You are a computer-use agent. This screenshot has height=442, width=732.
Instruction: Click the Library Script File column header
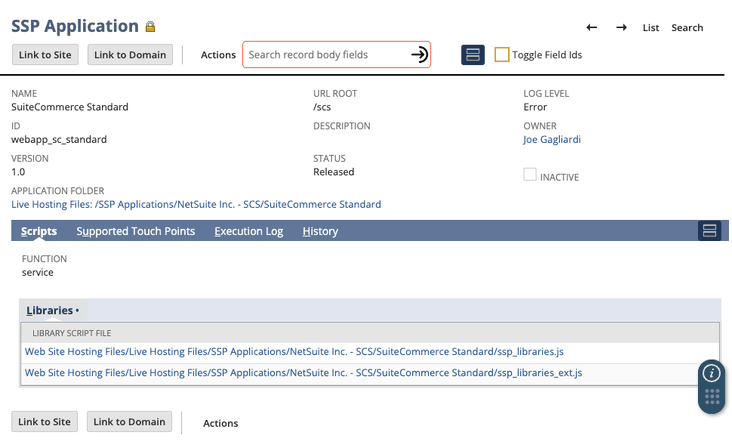pos(71,333)
